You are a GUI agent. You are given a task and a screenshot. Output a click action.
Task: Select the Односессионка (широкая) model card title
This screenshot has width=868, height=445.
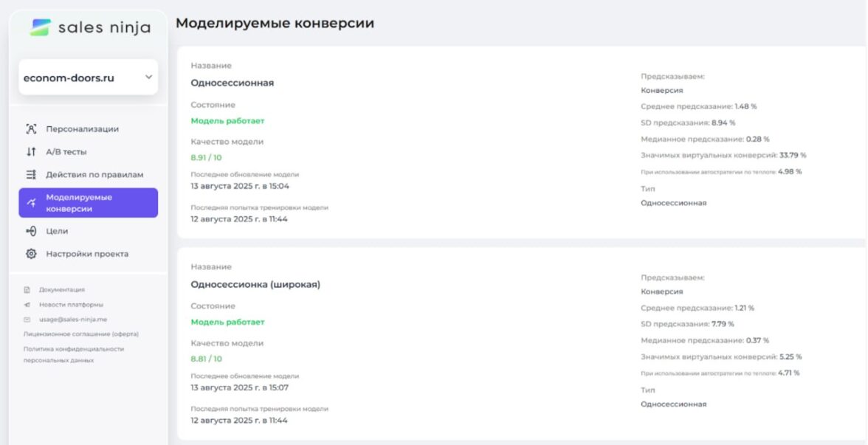click(x=255, y=284)
